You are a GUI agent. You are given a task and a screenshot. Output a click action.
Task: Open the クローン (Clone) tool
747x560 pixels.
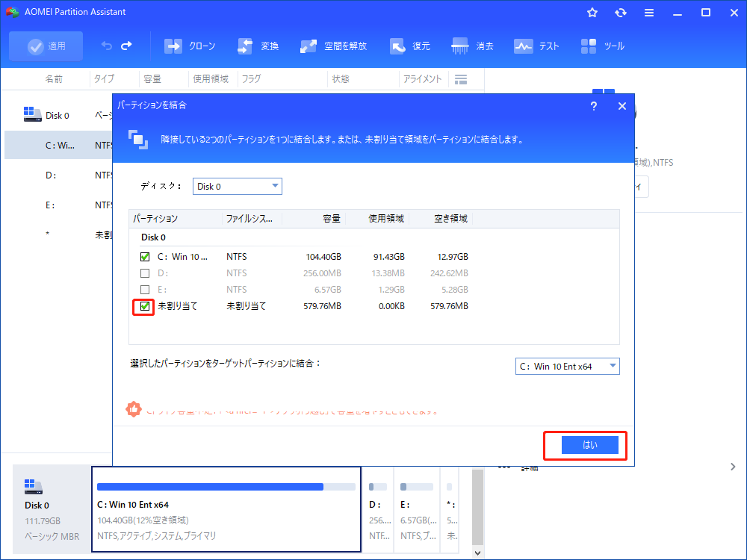pos(189,46)
